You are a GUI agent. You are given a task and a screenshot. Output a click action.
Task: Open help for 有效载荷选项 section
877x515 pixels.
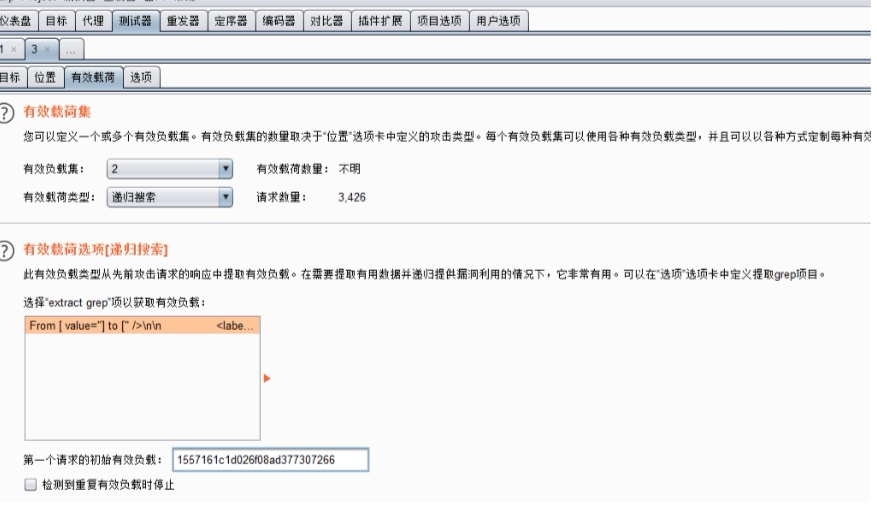tap(6, 251)
